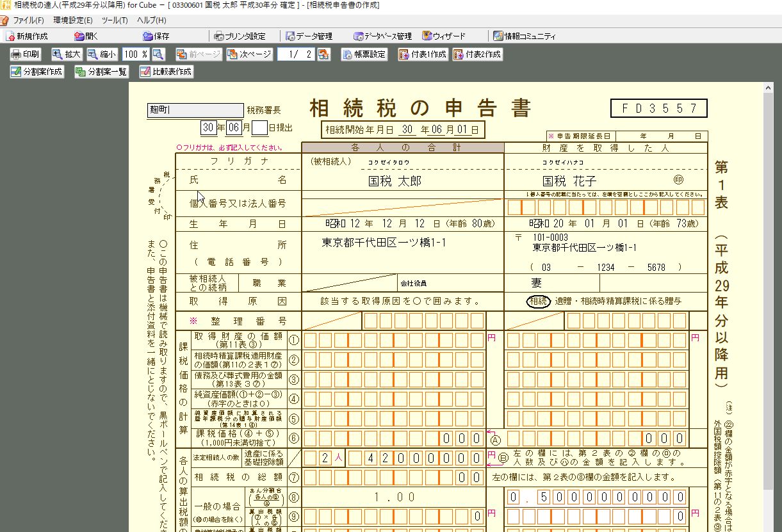Viewport: 782px width, 532px height.
Task: Launch the ウィザード wizard
Action: pyautogui.click(x=444, y=36)
